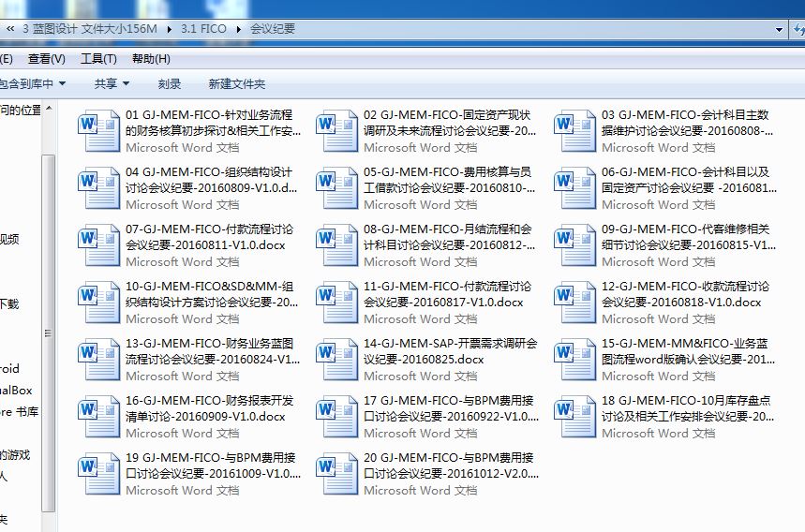Click the navigation pane scroll-up arrow
The image size is (805, 532).
[x=49, y=109]
